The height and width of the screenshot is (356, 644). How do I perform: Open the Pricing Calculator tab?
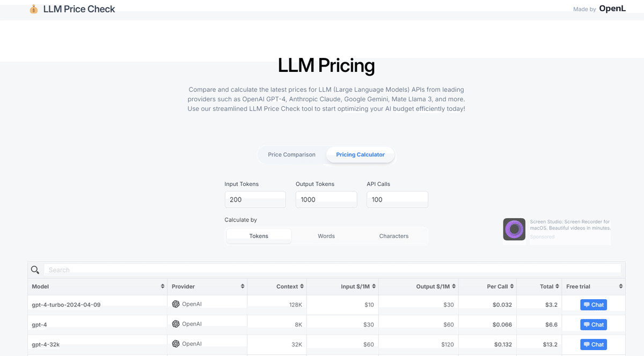tap(360, 154)
